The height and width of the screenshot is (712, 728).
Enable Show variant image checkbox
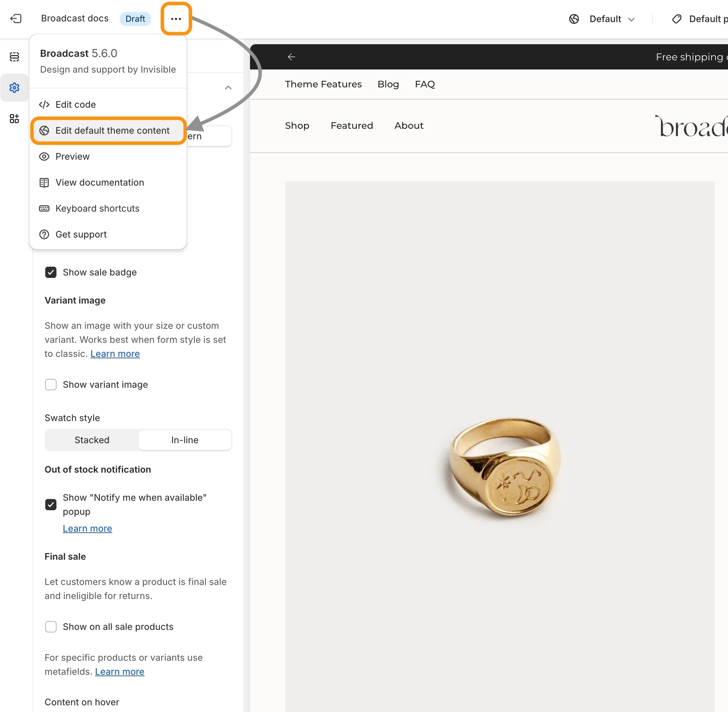pyautogui.click(x=51, y=384)
